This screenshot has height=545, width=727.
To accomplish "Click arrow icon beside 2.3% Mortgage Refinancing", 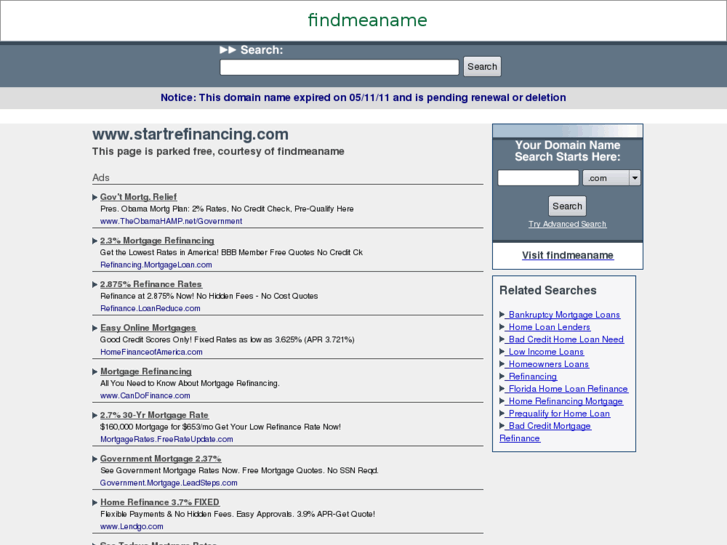I will pos(95,241).
